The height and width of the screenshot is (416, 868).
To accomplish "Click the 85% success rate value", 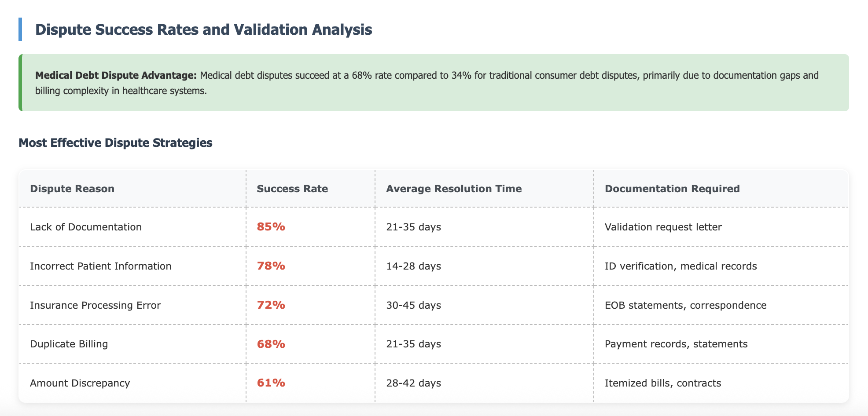I will tap(271, 227).
